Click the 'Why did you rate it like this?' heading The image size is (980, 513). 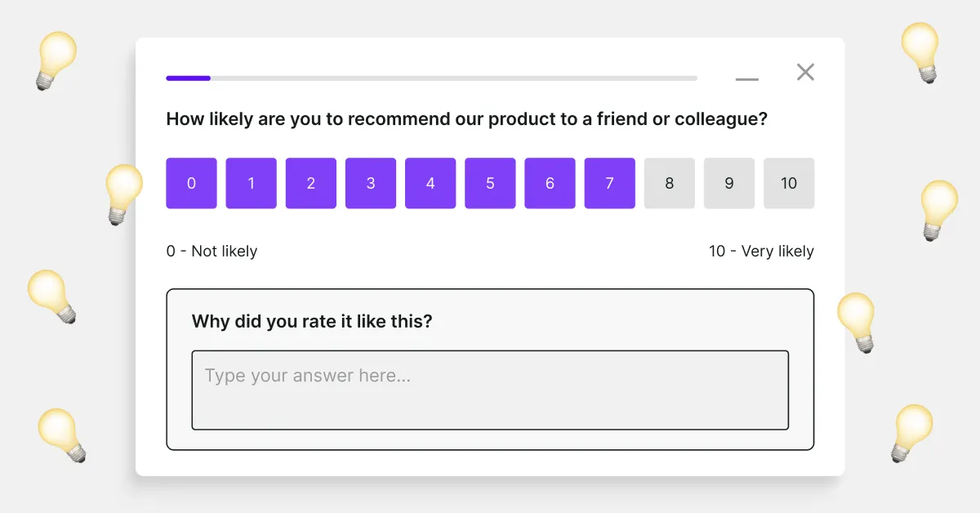tap(312, 321)
